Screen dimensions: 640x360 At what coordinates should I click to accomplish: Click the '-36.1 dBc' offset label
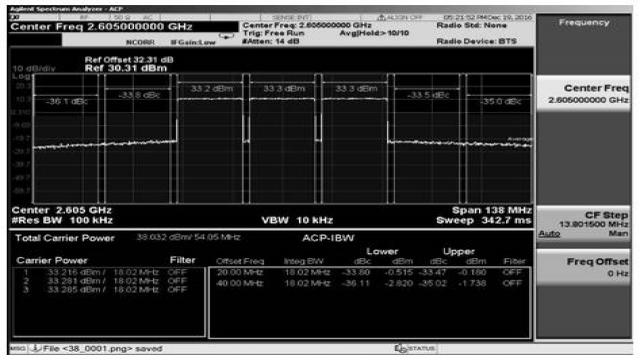66,101
